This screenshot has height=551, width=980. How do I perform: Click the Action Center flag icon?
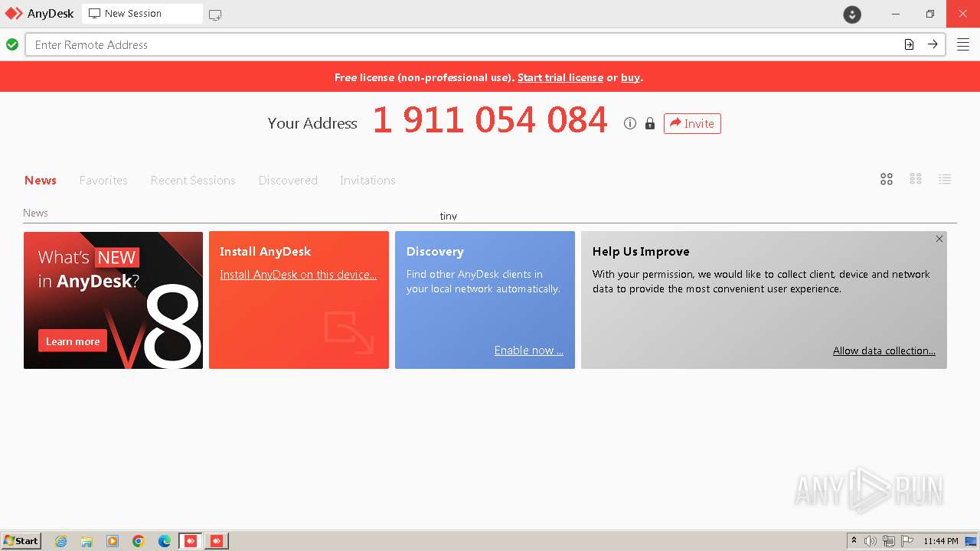907,541
